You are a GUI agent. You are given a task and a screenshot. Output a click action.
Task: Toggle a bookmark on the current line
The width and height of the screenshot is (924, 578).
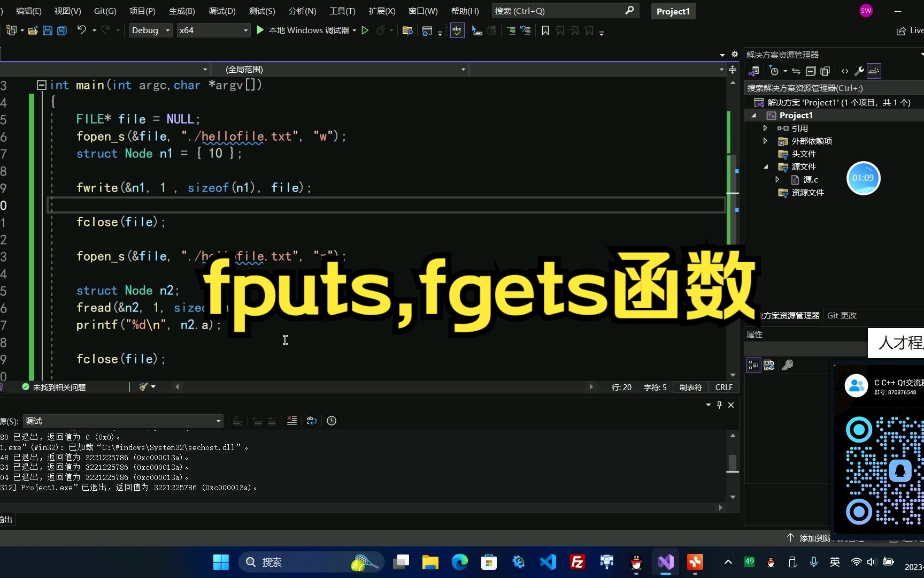tap(545, 31)
